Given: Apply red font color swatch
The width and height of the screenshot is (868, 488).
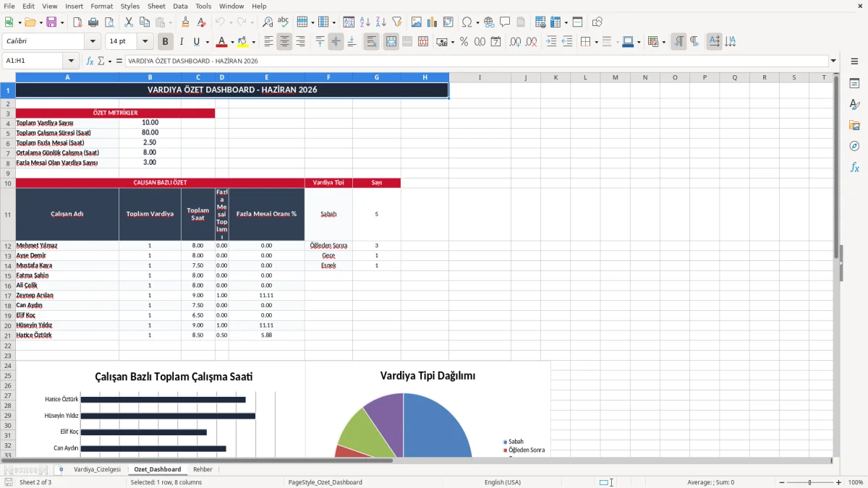Looking at the screenshot, I should [x=221, y=43].
